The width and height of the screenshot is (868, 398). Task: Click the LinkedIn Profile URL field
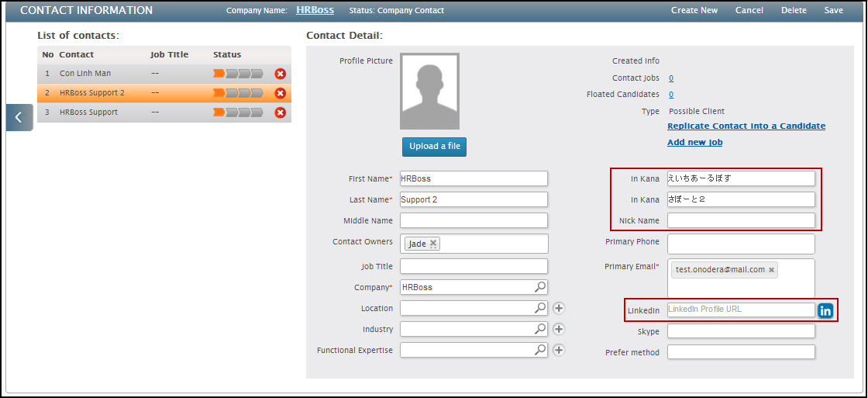pyautogui.click(x=741, y=310)
